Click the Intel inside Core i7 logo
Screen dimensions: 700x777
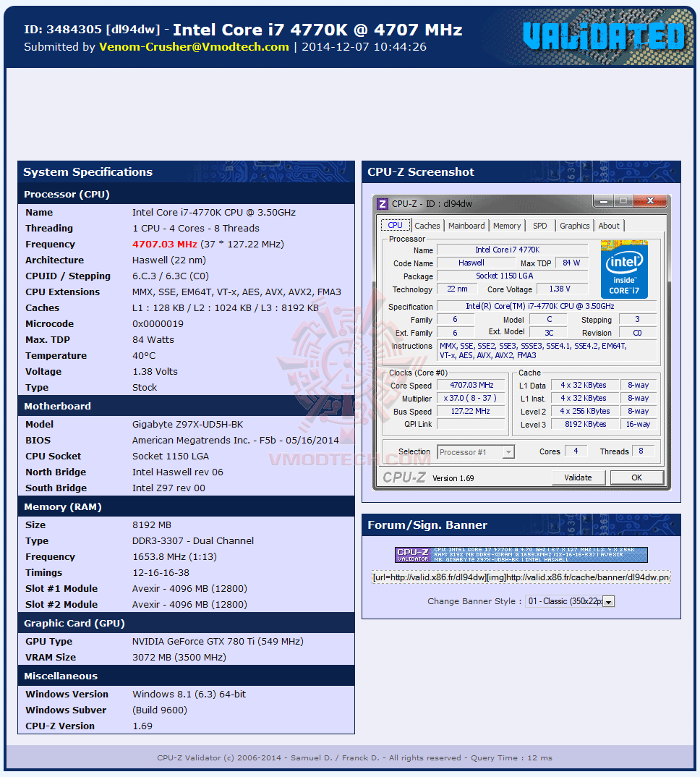tap(623, 270)
